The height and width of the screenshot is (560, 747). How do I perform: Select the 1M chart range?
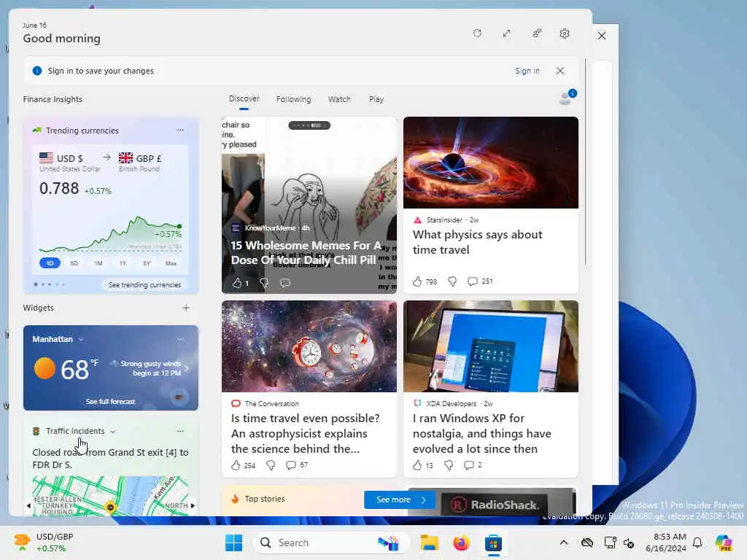(98, 262)
